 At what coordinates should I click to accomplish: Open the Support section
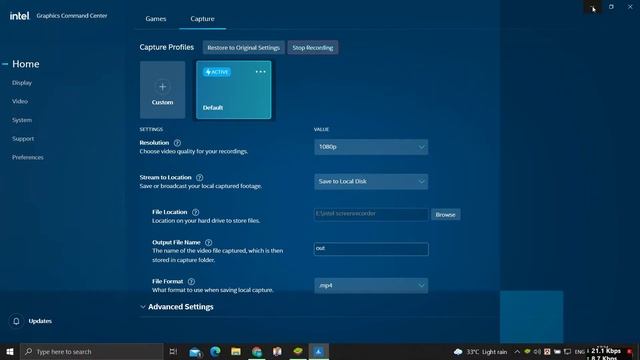[23, 139]
